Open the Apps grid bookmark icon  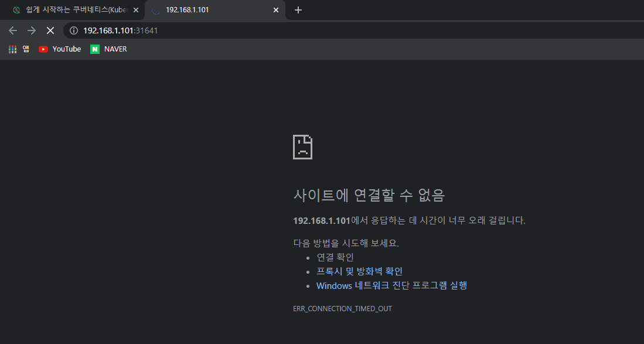(x=13, y=49)
